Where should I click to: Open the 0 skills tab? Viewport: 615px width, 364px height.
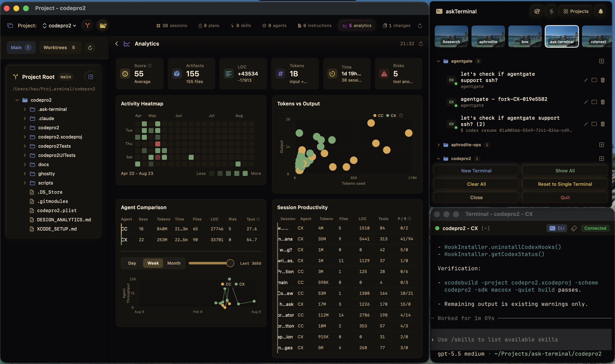click(241, 26)
